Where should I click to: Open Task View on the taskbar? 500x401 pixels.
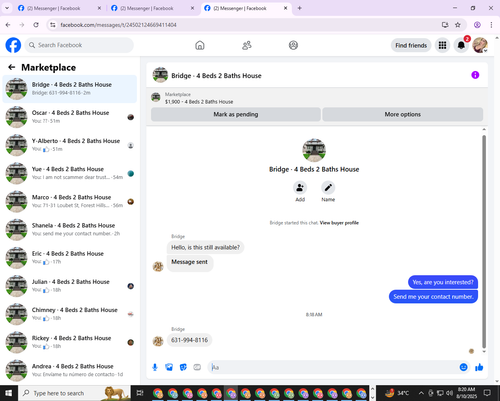[x=140, y=393]
